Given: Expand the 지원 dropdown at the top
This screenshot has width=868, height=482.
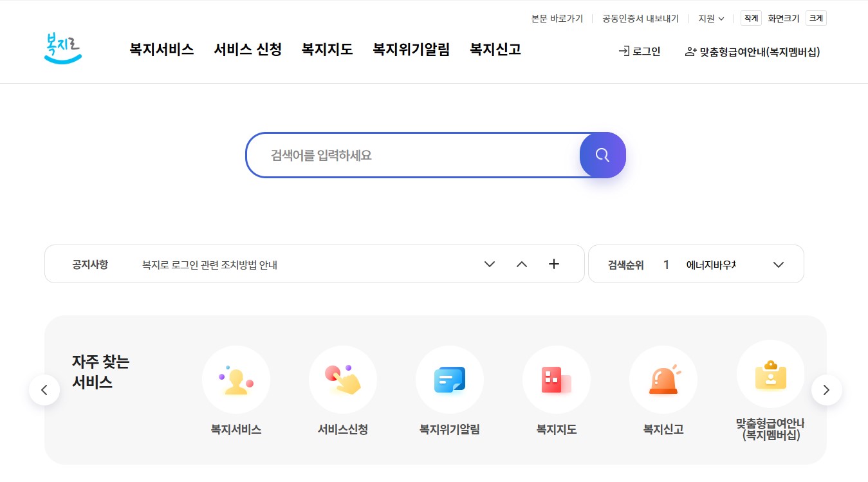Looking at the screenshot, I should (x=712, y=19).
